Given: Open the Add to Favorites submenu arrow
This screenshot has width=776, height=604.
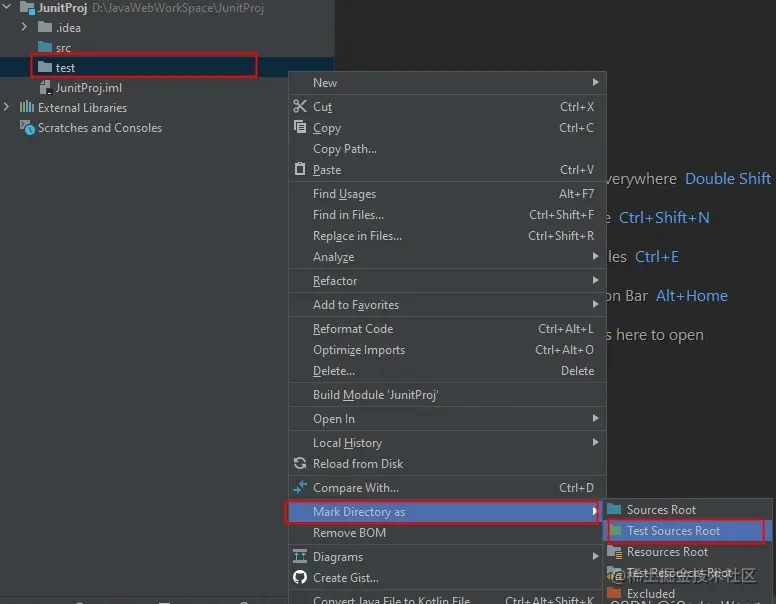Looking at the screenshot, I should 595,304.
